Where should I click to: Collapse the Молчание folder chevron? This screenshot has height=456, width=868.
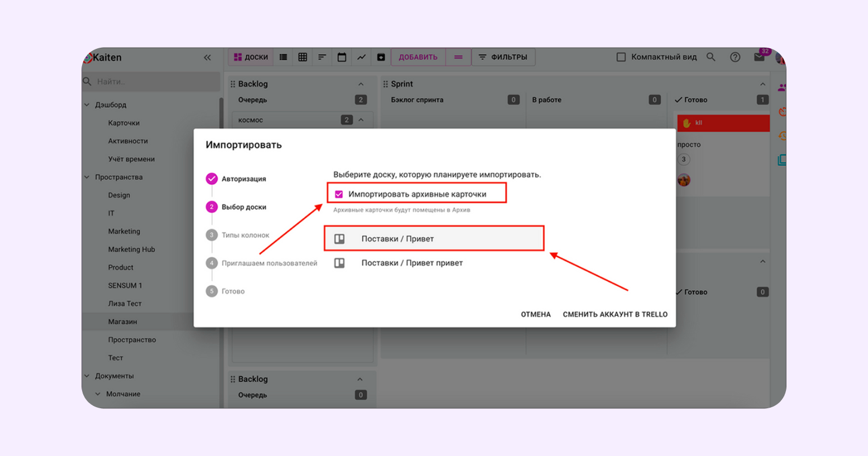(98, 394)
